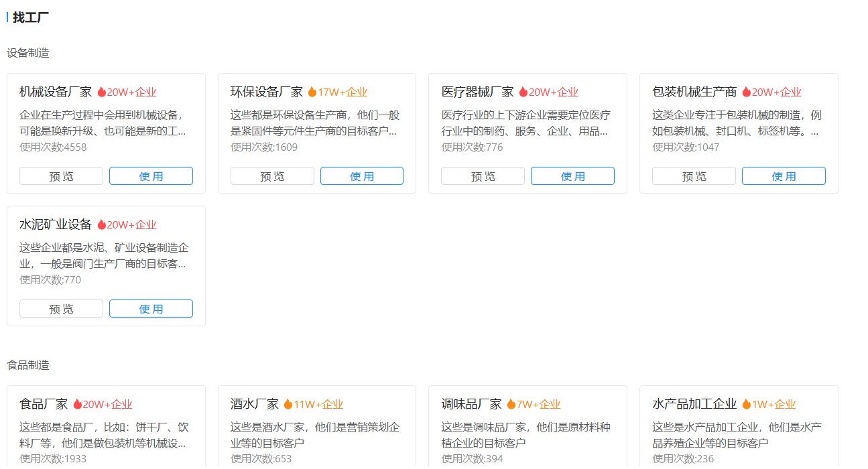Screen dimensions: 868x469
Task: Click the 1W+企业 count label
Action: [x=773, y=405]
